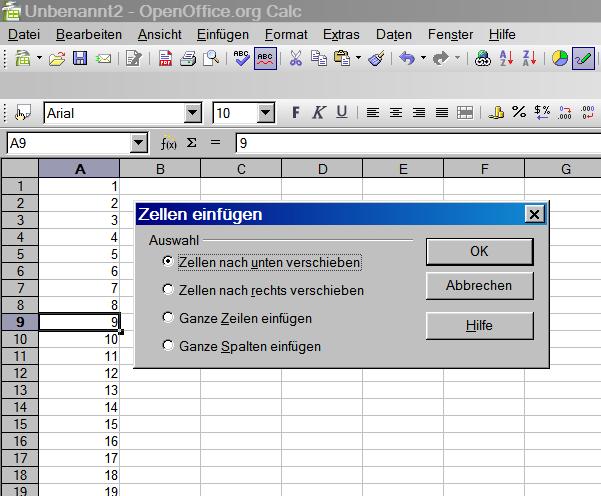Image resolution: width=601 pixels, height=496 pixels.
Task: Open the Page preview icon
Action: click(x=211, y=59)
